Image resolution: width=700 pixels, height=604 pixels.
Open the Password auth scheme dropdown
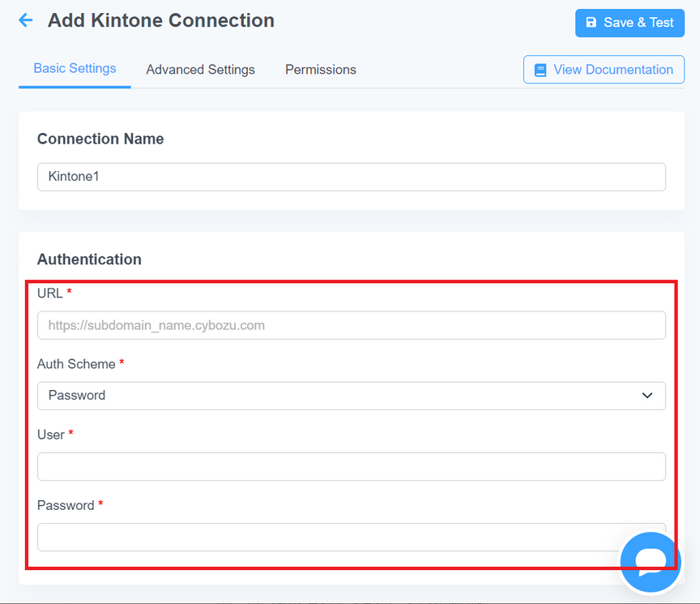352,396
